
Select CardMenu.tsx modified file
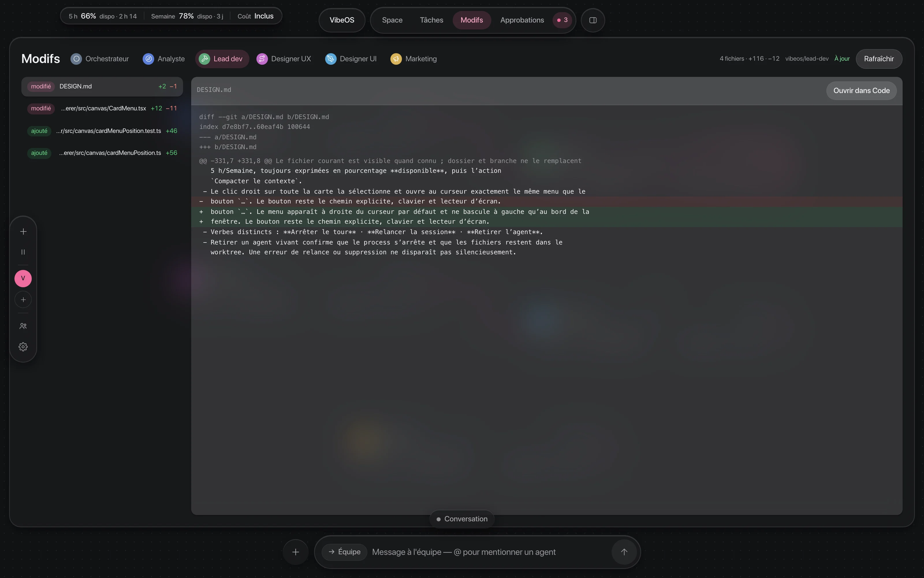(102, 109)
